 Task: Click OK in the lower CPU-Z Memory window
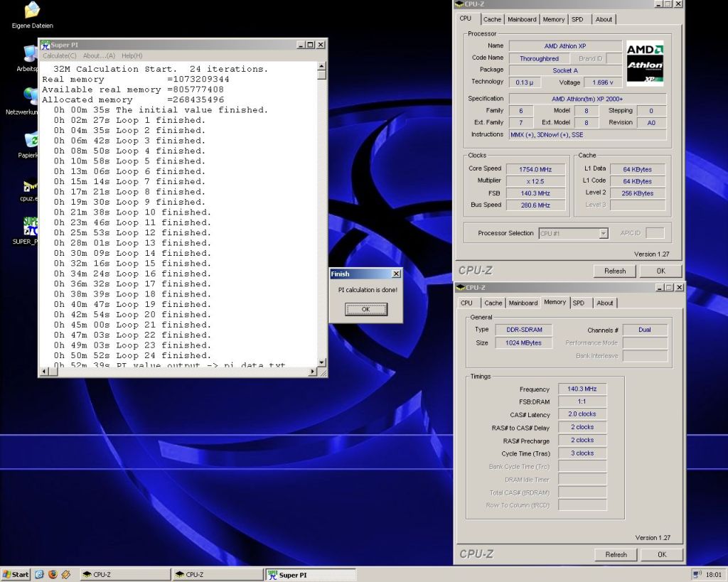point(662,554)
